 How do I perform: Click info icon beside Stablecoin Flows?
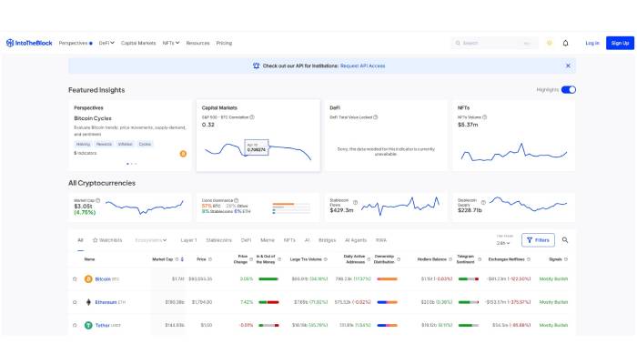click(355, 202)
